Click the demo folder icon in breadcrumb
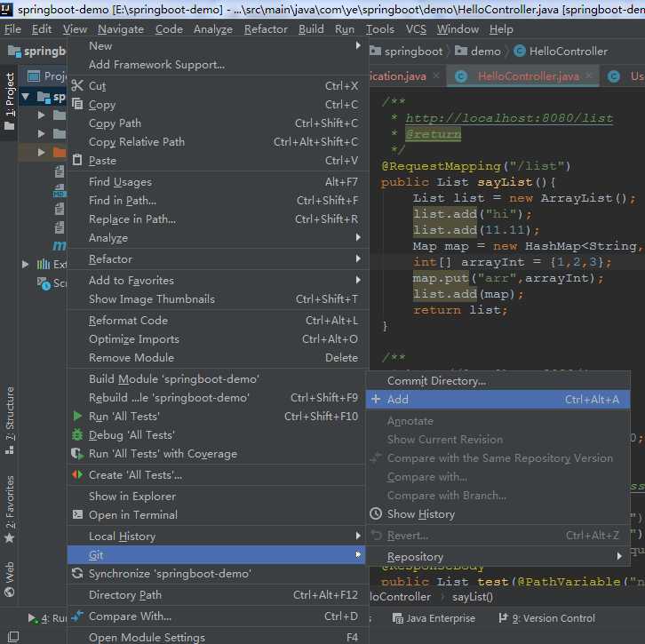This screenshot has width=645, height=644. (461, 51)
